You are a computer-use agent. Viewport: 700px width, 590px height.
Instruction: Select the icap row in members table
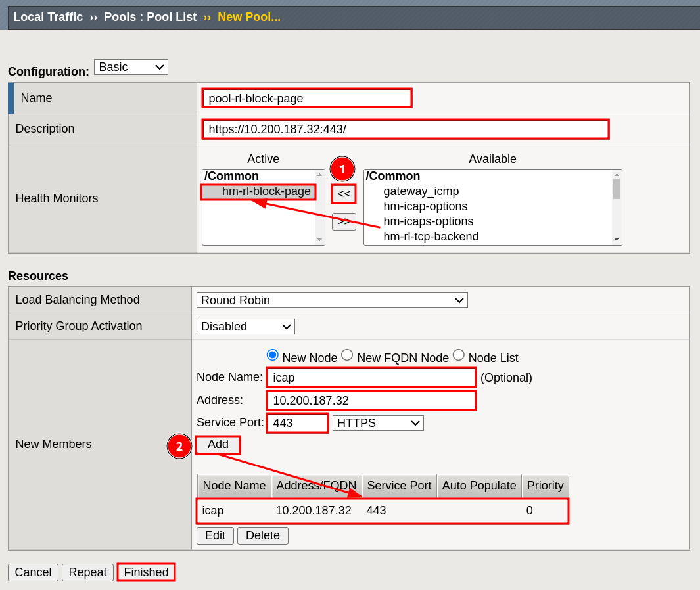coord(382,511)
